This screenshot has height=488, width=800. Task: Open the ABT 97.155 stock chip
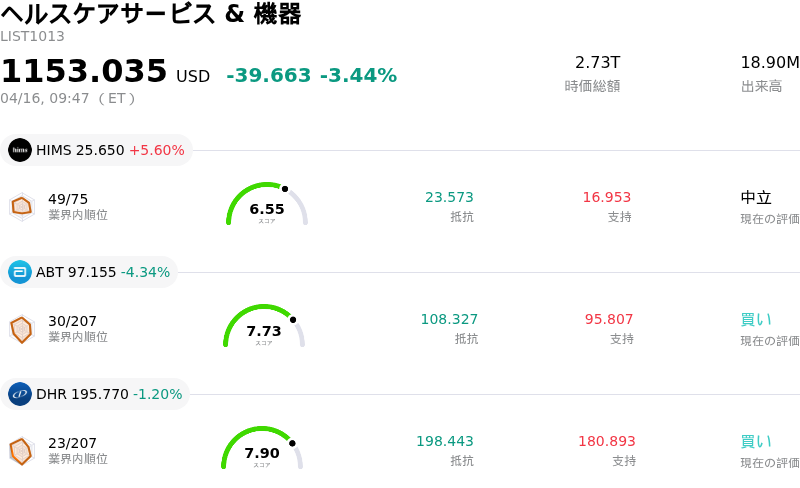click(x=90, y=272)
